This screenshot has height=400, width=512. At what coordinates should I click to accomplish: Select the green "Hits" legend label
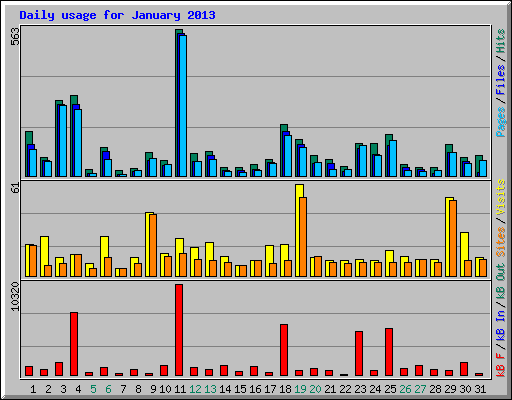tap(500, 41)
